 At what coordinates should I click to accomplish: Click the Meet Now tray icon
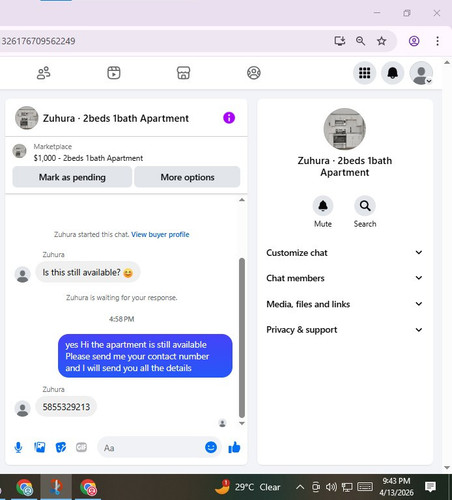pos(316,487)
